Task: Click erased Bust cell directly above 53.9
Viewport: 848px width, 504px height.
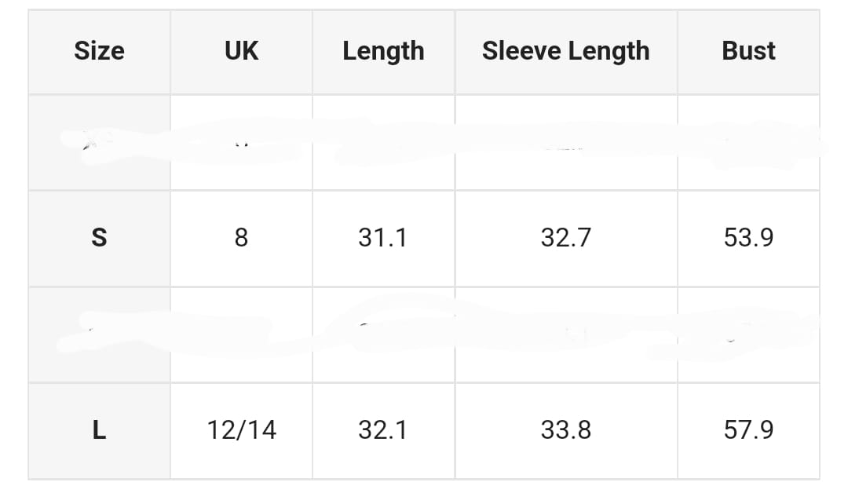Action: coord(748,142)
